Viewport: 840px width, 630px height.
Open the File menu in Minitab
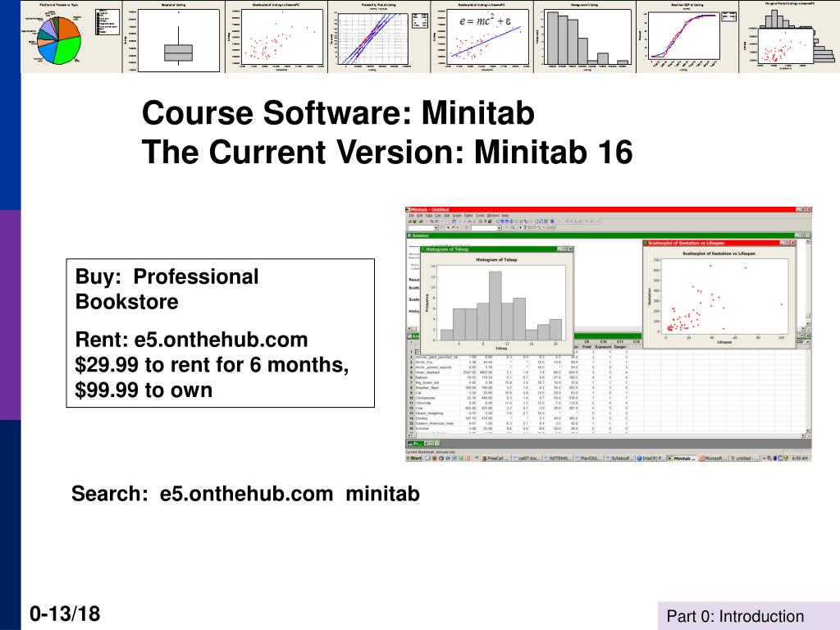tap(412, 216)
